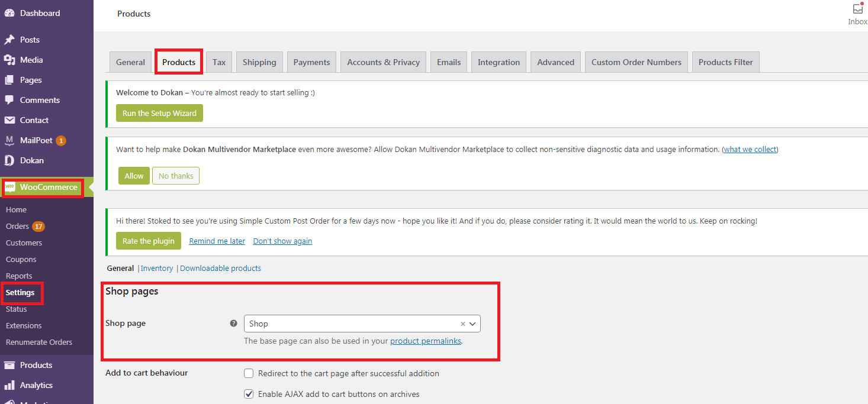Viewport: 868px width, 404px height.
Task: Open the Analytics menu item
Action: point(36,385)
